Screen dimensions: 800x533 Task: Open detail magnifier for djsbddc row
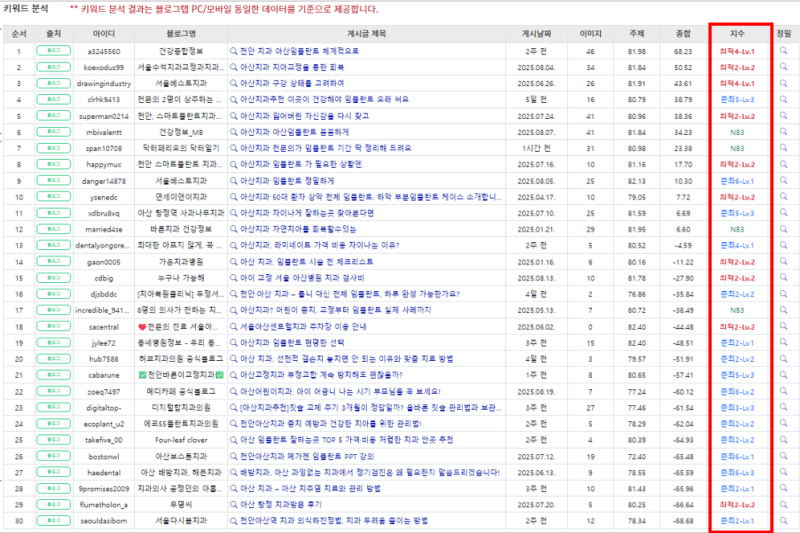(x=783, y=294)
